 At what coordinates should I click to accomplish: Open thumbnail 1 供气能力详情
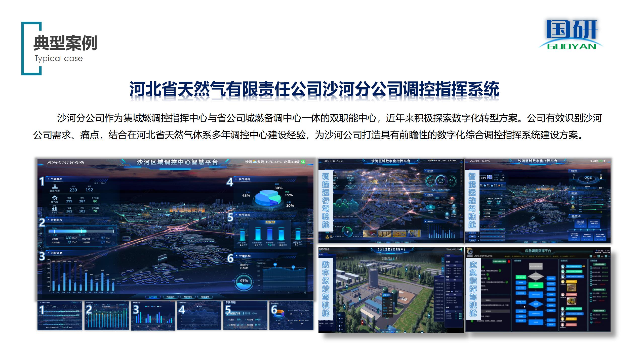(x=60, y=315)
